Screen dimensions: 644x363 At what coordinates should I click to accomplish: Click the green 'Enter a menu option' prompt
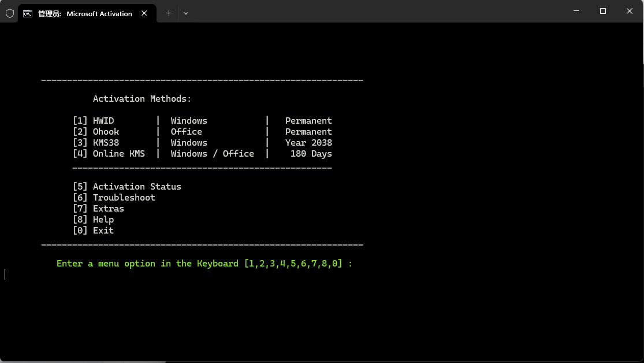coord(204,264)
